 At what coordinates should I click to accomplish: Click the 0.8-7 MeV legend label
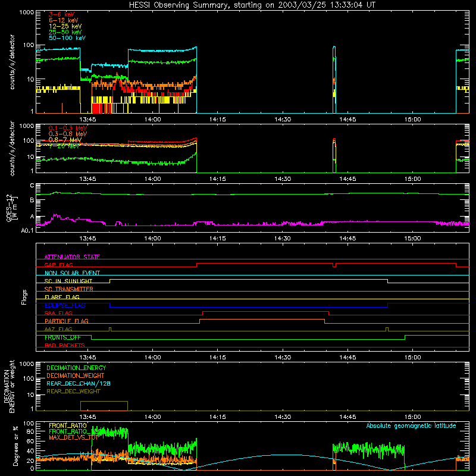(65, 140)
